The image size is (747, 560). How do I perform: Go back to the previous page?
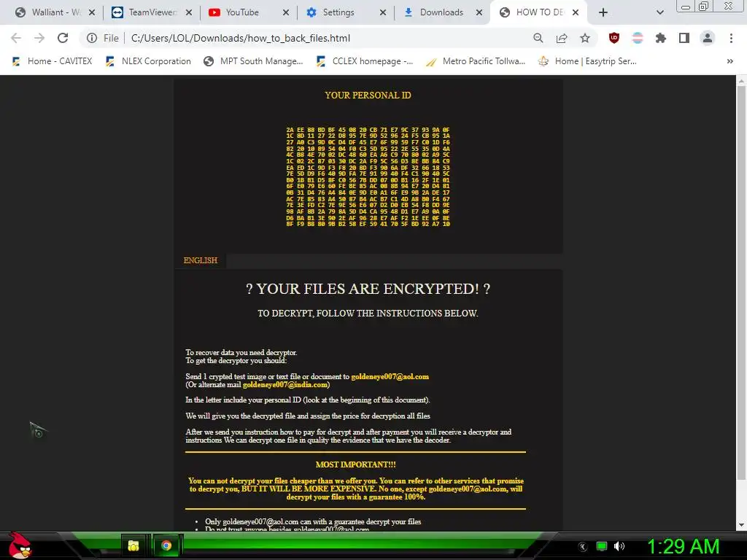tap(16, 38)
